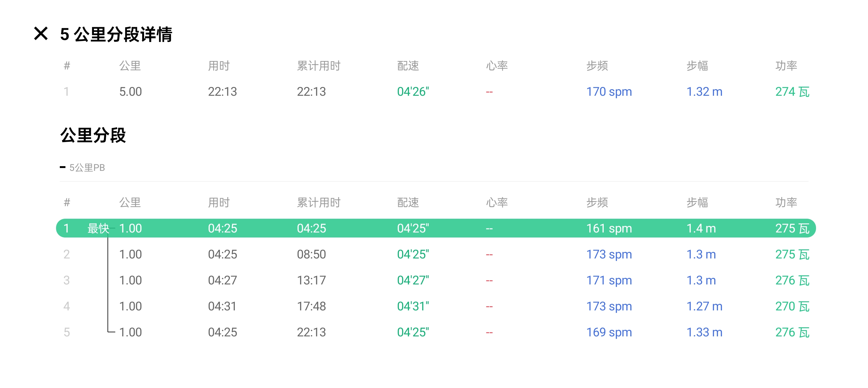Select the highlighted fastest kilometer row
This screenshot has height=388, width=868.
click(x=435, y=228)
